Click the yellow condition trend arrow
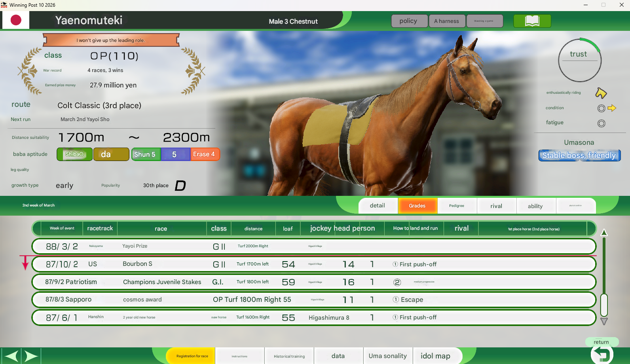The height and width of the screenshot is (364, 630). (x=612, y=108)
